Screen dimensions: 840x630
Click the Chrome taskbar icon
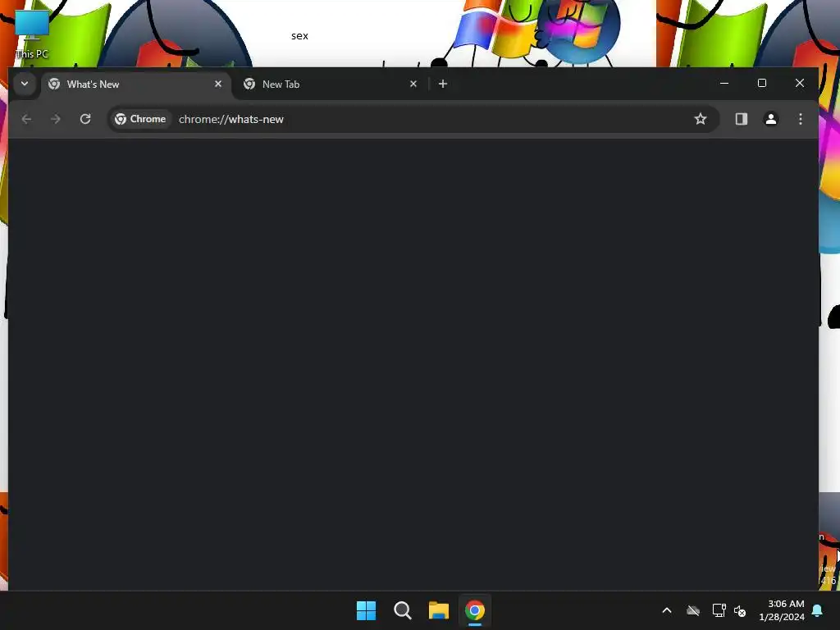tap(475, 610)
